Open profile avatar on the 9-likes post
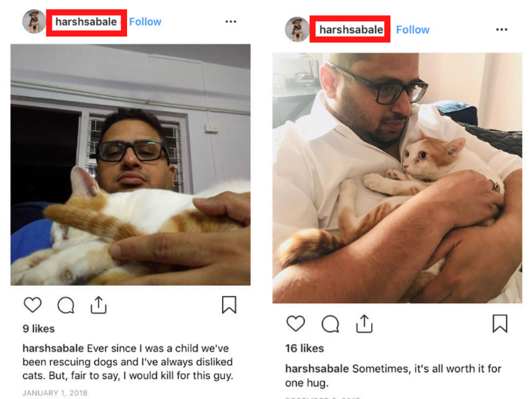This screenshot has width=532, height=399. click(x=34, y=22)
